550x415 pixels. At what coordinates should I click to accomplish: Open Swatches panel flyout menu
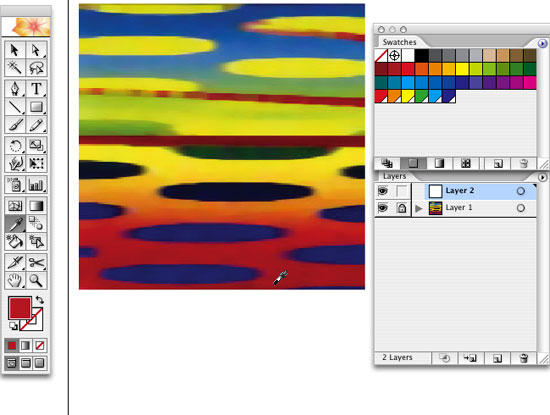pos(542,43)
